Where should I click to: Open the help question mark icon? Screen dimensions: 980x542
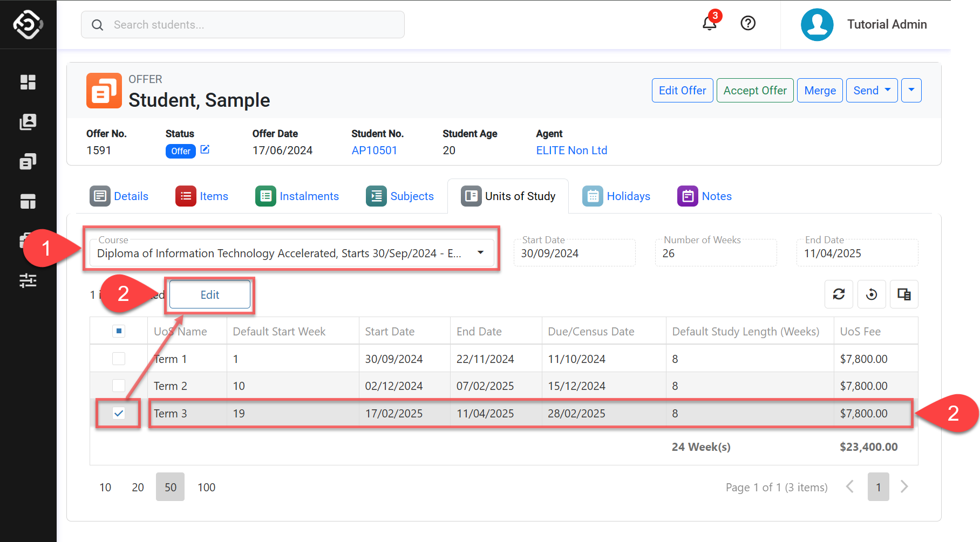748,23
